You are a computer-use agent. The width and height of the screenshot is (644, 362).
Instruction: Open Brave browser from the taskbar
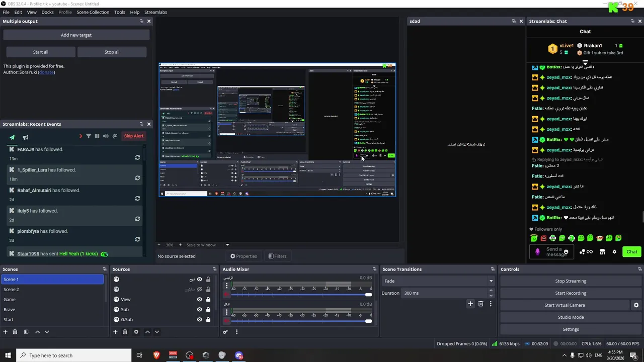156,355
